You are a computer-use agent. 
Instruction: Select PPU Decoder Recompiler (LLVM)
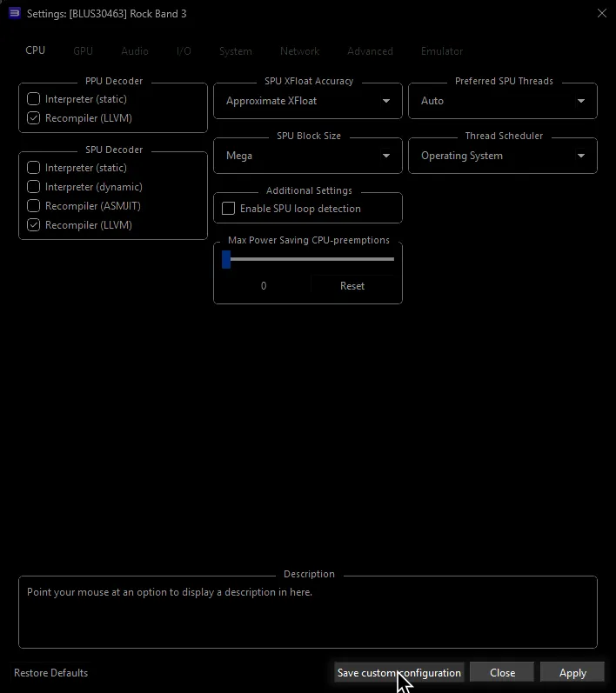click(x=79, y=118)
